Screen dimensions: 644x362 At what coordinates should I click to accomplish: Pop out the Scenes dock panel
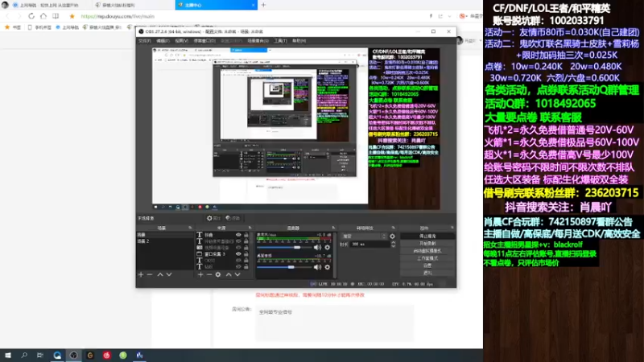(x=190, y=228)
